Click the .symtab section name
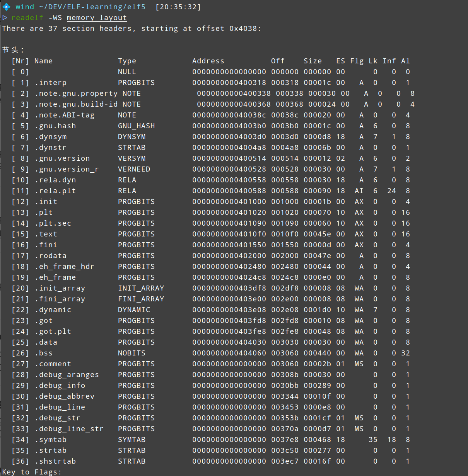 tap(50, 440)
